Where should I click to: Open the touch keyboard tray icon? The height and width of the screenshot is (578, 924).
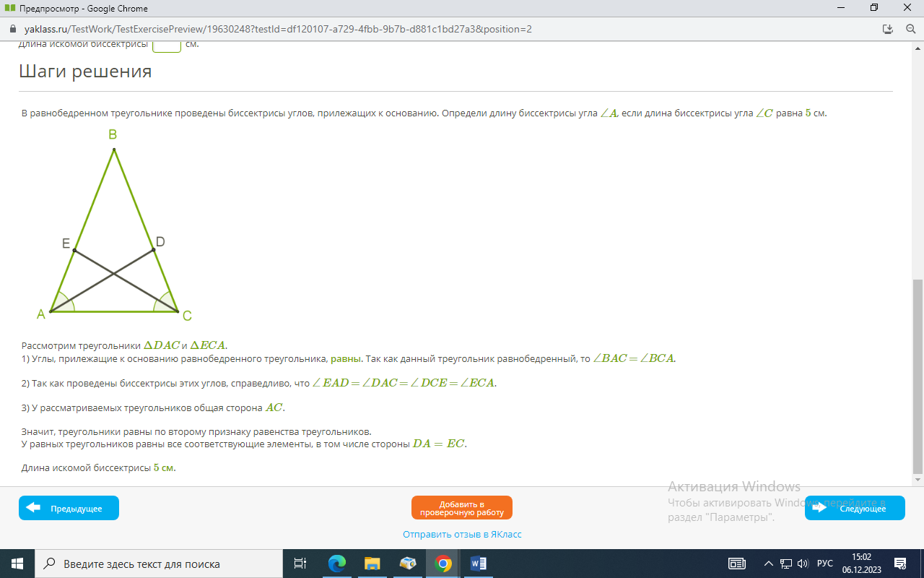click(x=736, y=564)
